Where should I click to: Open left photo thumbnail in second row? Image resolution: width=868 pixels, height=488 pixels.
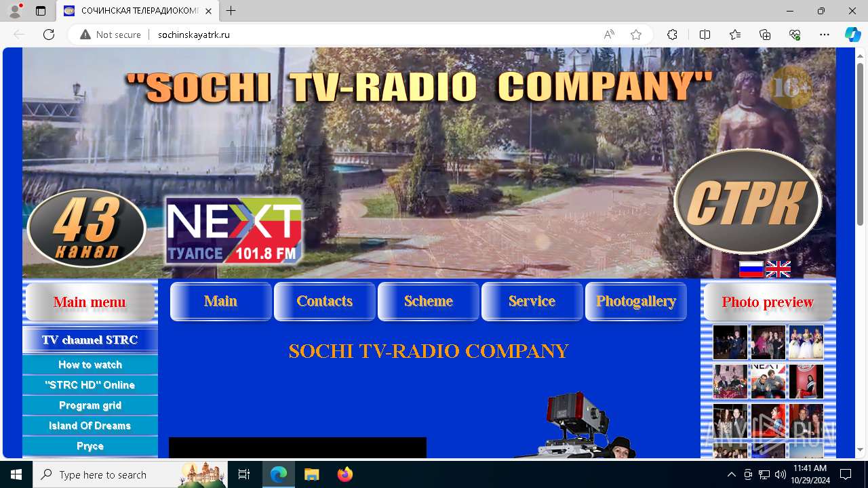pyautogui.click(x=730, y=382)
